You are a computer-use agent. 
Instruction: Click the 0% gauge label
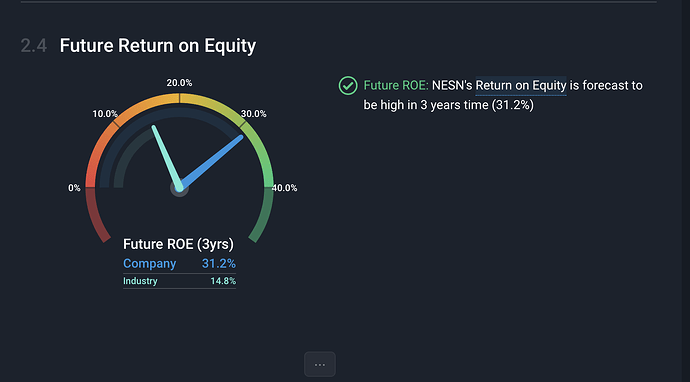[x=74, y=188]
